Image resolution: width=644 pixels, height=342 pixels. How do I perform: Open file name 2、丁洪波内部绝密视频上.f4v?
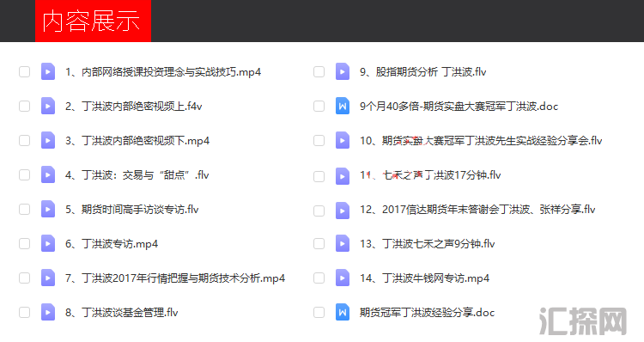(133, 107)
